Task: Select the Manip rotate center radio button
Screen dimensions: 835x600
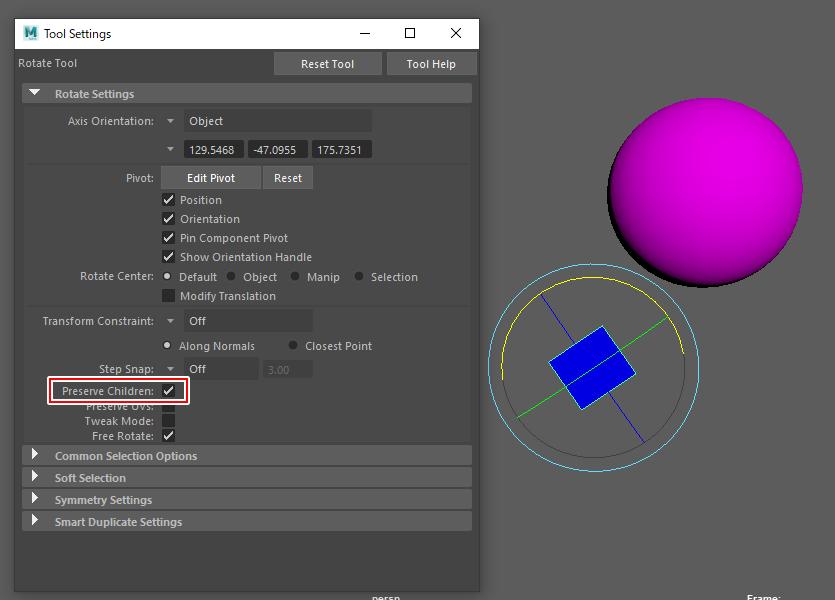Action: pos(296,277)
